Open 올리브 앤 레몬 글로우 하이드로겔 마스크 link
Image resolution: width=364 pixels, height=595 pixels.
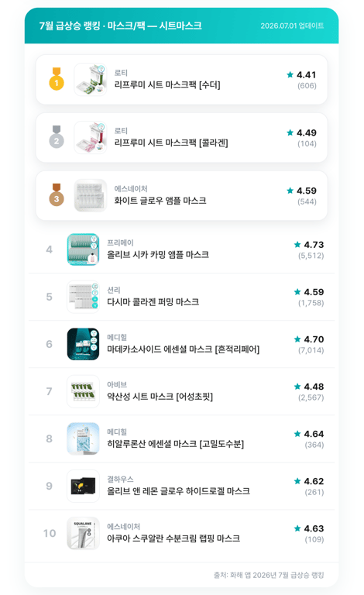[178, 491]
